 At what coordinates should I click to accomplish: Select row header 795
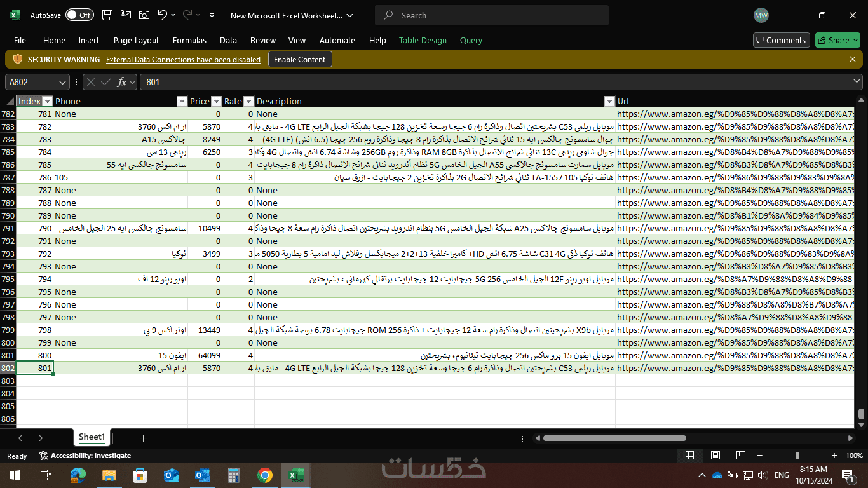pos(8,279)
